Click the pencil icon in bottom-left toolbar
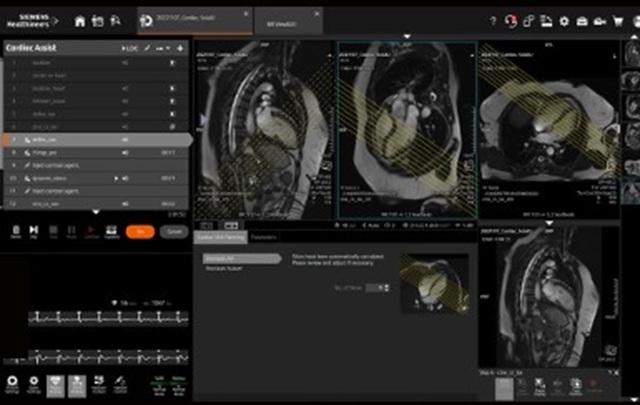This screenshot has height=405, width=640. (120, 385)
